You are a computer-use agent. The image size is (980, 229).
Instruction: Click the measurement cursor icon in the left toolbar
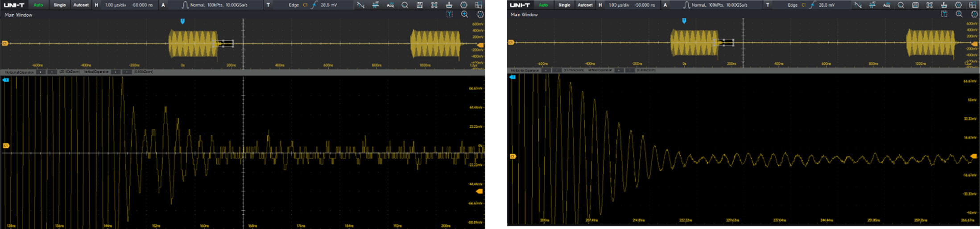(x=375, y=5)
